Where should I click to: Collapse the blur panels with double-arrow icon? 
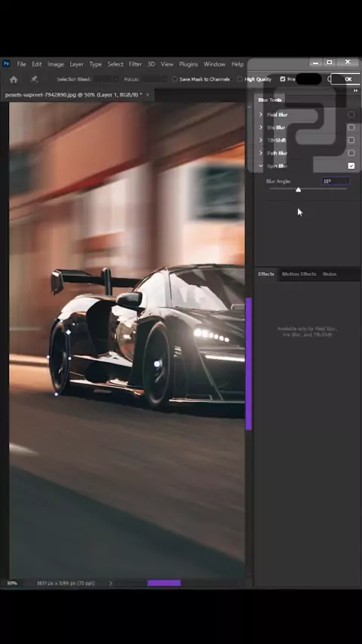pyautogui.click(x=355, y=90)
